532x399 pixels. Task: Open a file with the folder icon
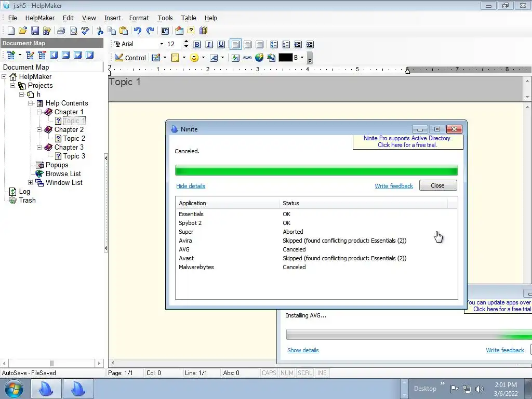[23, 31]
